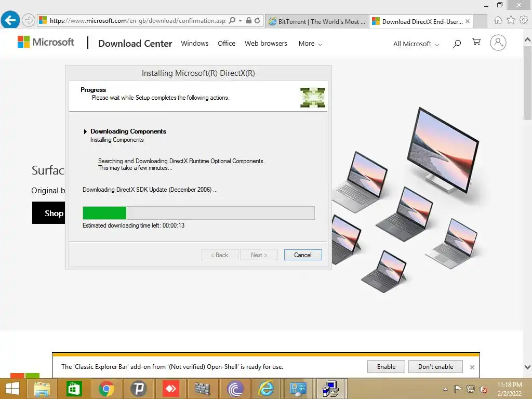Viewport: 532px width, 399px height.
Task: Click the Surface devices promotional image
Action: (406, 199)
